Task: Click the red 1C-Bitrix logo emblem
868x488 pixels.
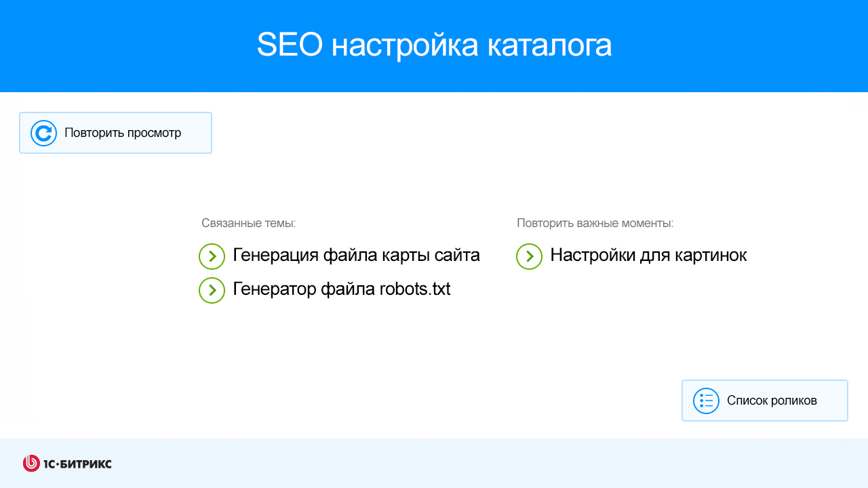Action: pos(31,463)
